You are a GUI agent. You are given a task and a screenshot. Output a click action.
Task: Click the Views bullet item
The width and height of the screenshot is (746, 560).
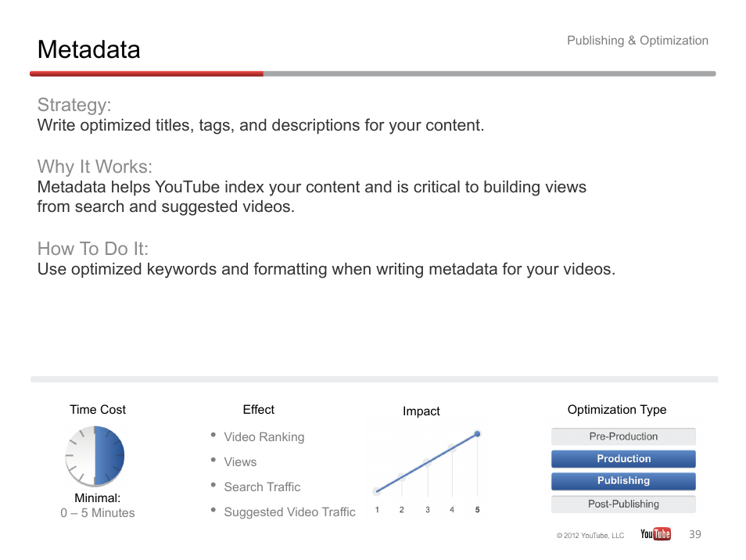pos(240,462)
